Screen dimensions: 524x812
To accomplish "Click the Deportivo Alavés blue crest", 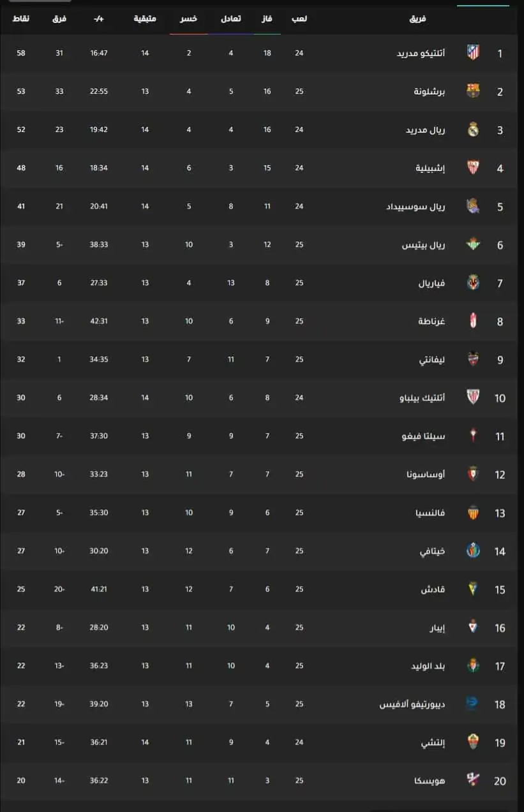I will click(x=472, y=704).
